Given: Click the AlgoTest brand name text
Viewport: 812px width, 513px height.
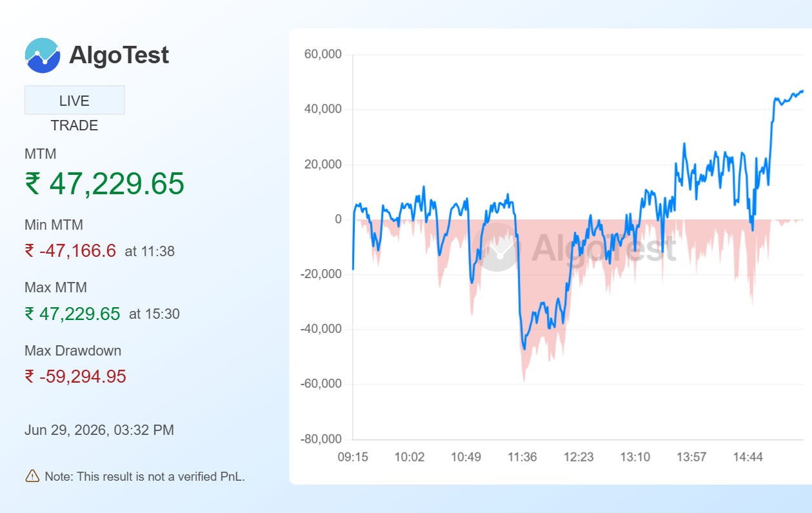Looking at the screenshot, I should pos(119,55).
